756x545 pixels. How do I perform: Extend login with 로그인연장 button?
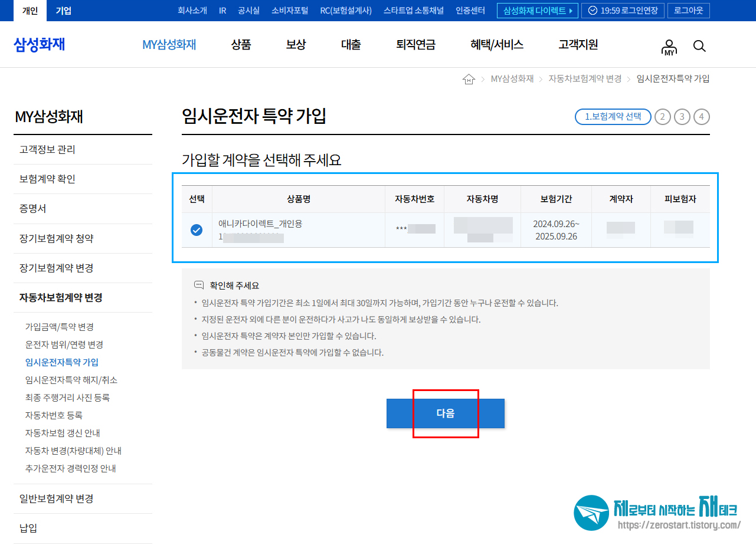click(x=623, y=11)
